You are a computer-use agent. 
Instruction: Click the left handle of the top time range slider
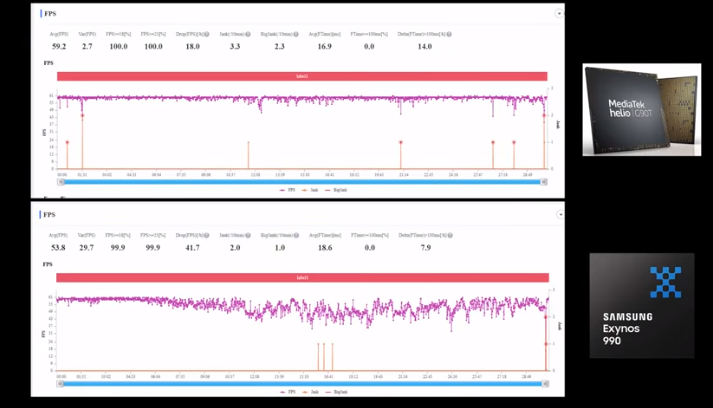(59, 182)
